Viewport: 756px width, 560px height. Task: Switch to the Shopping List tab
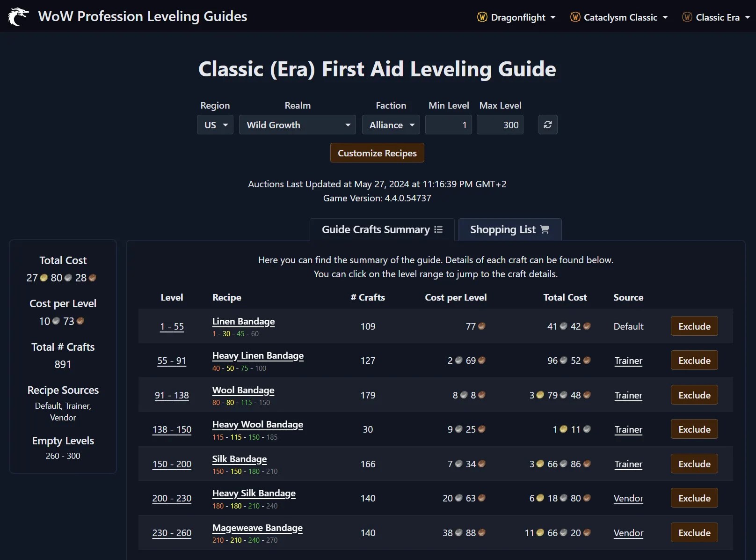(x=509, y=229)
